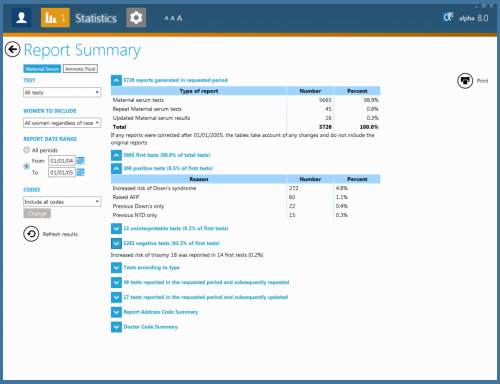Choose the largest A font size

click(179, 18)
